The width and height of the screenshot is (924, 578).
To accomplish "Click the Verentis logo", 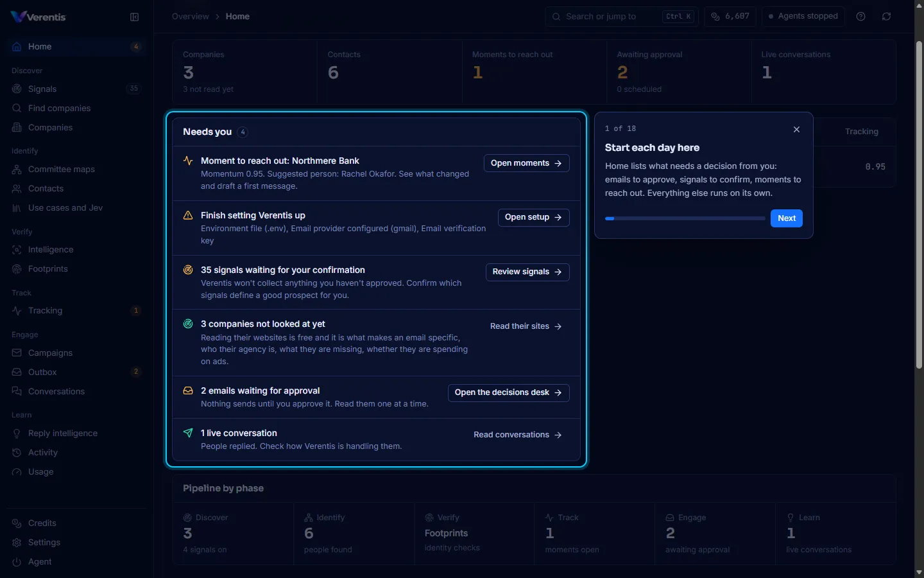I will tap(38, 17).
